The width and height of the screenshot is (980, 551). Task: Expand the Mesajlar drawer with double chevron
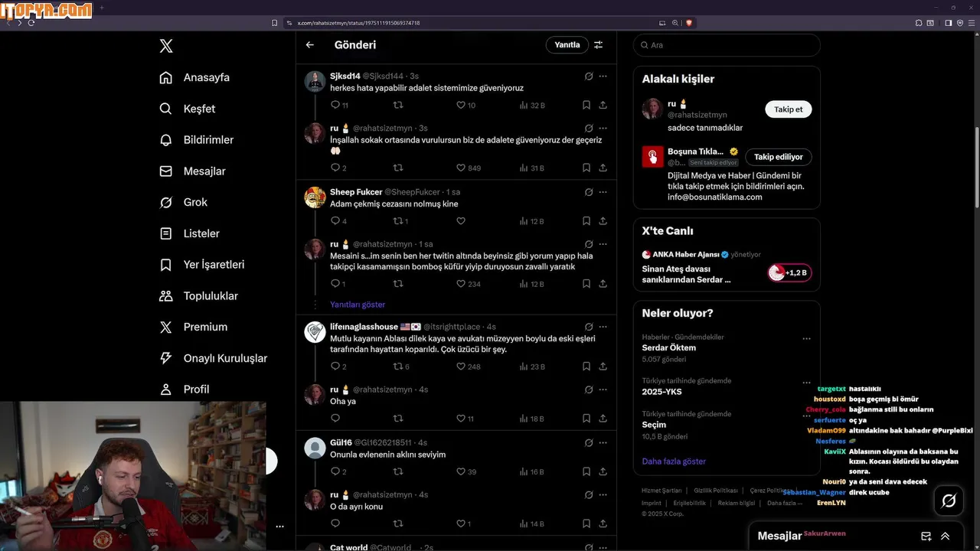tap(946, 536)
